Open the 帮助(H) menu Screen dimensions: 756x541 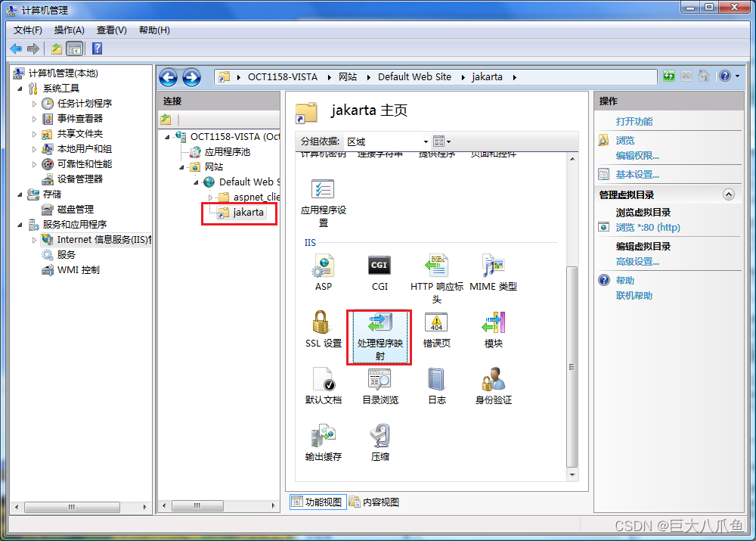coord(154,30)
